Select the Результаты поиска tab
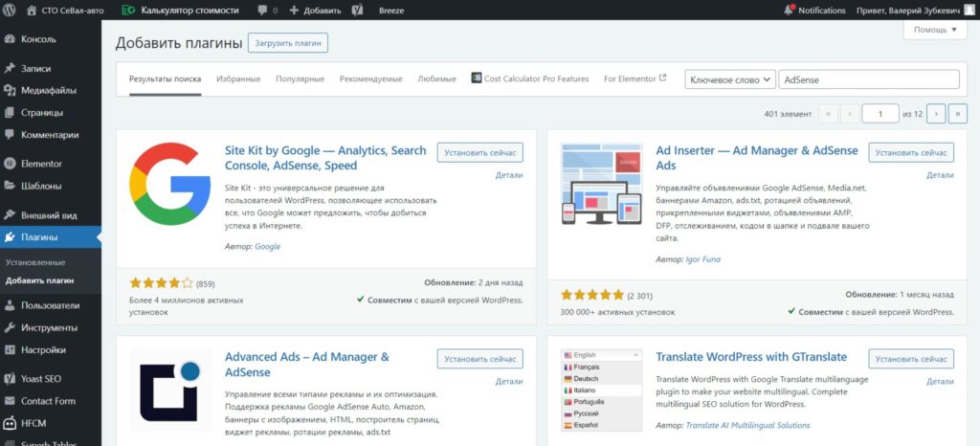The image size is (980, 446). 165,79
